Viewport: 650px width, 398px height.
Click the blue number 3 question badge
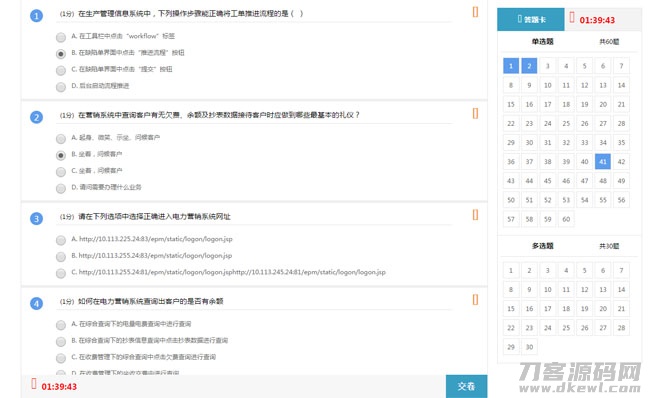[36, 218]
